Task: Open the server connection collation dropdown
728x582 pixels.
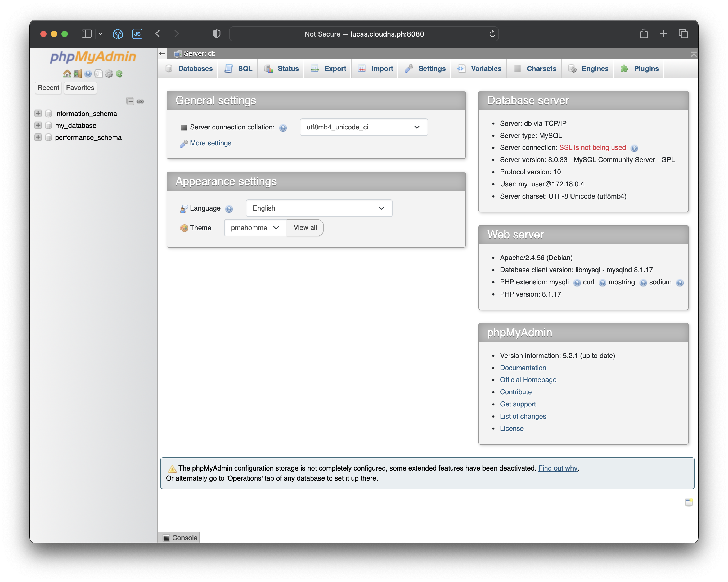Action: [364, 127]
